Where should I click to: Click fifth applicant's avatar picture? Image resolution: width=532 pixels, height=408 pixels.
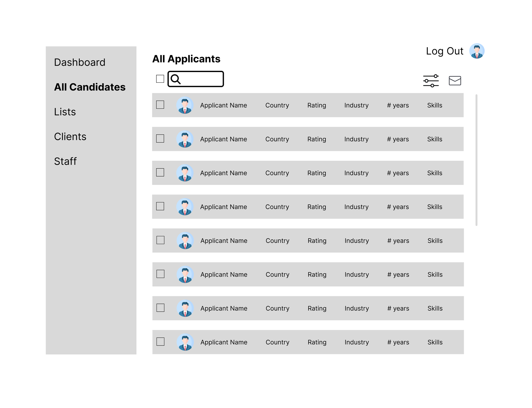[x=185, y=240]
